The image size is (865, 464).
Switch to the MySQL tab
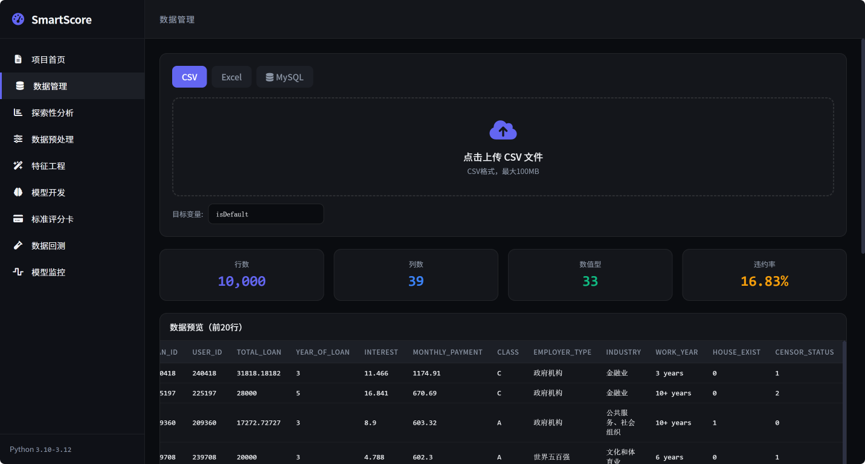tap(285, 77)
